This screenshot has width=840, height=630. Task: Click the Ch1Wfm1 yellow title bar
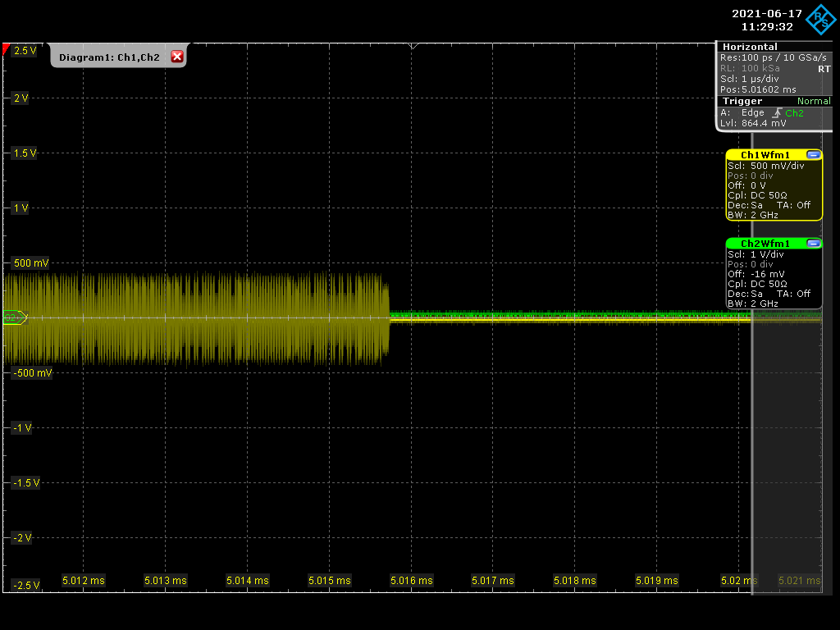pos(765,155)
